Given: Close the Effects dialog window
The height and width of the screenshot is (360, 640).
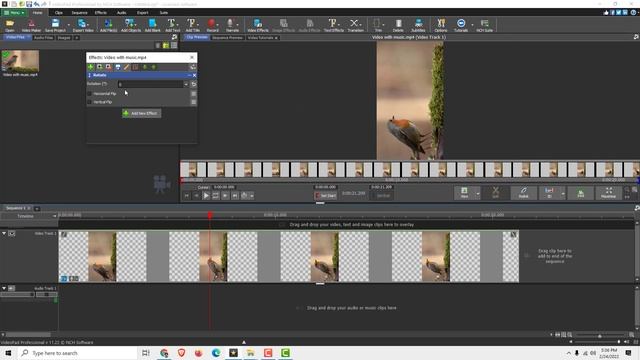Looking at the screenshot, I should point(192,58).
